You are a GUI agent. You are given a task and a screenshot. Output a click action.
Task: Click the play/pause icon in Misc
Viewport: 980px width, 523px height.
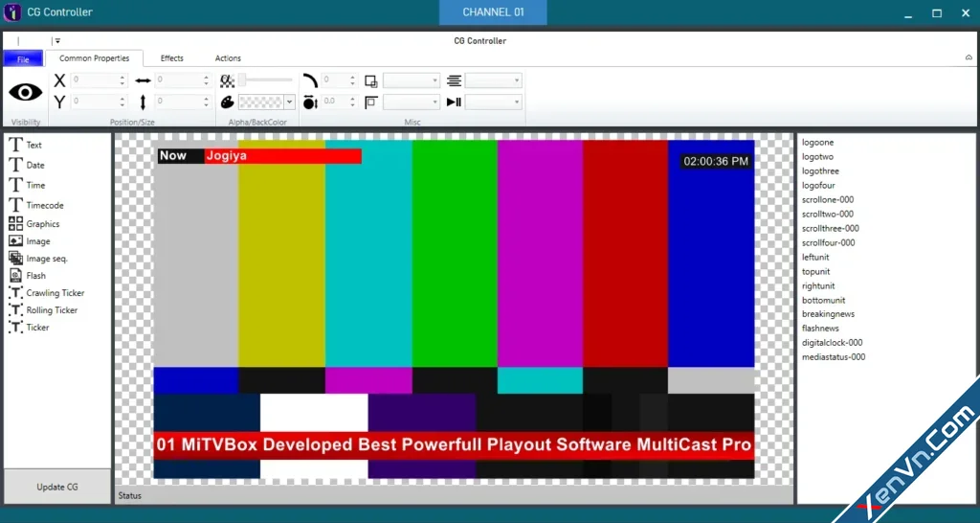[x=455, y=102]
